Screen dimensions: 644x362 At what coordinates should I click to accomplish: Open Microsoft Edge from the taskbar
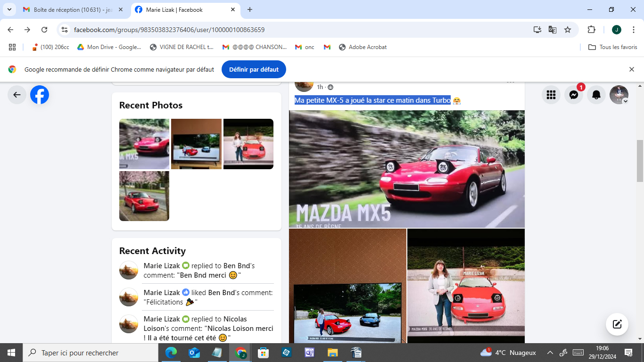(x=171, y=353)
